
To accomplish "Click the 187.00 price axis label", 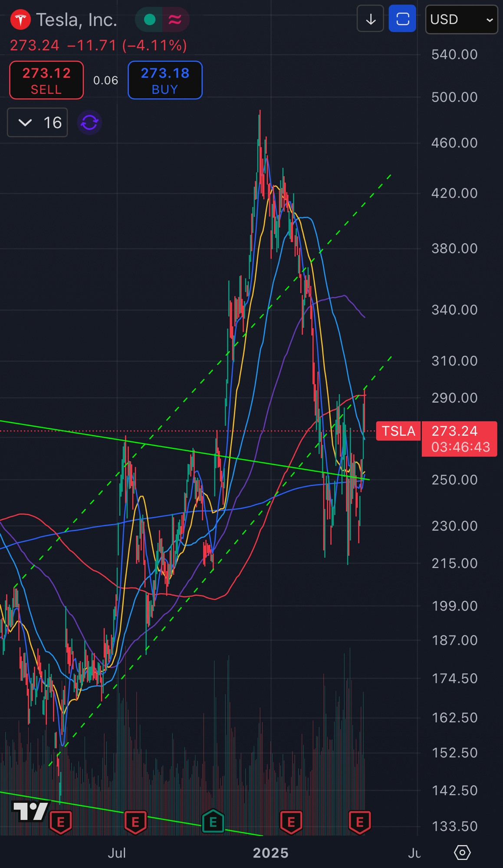I will tap(454, 640).
